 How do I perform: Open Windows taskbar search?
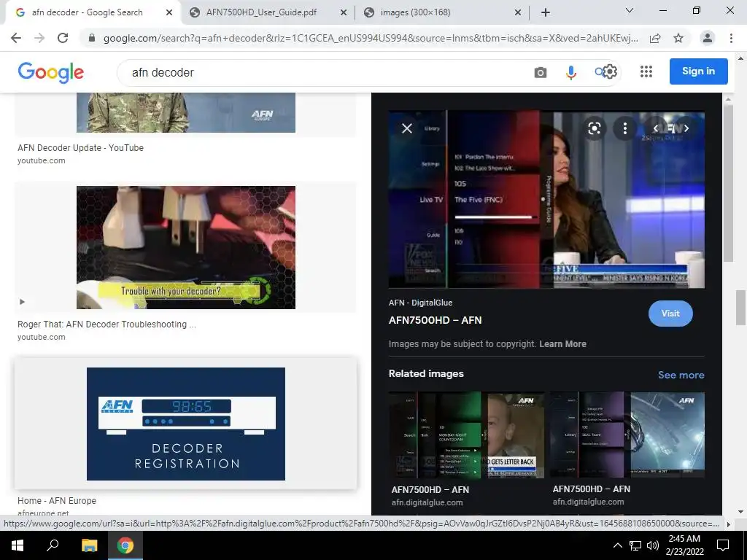(x=53, y=545)
